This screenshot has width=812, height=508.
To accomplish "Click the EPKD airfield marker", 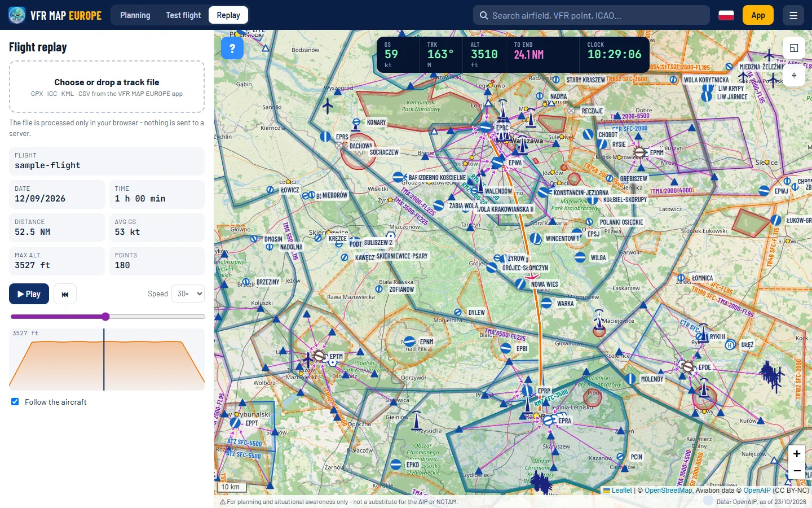I will click(396, 465).
